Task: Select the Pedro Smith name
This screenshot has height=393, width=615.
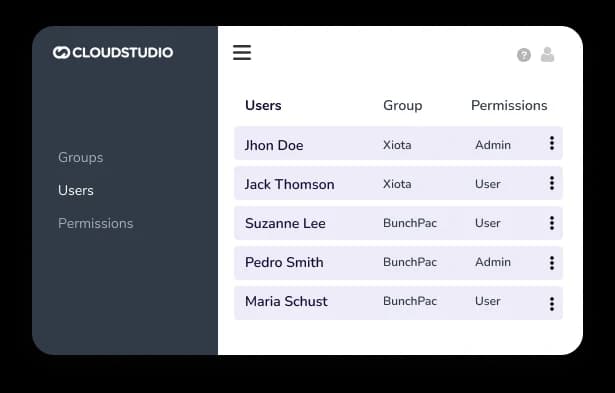Action: pos(284,262)
